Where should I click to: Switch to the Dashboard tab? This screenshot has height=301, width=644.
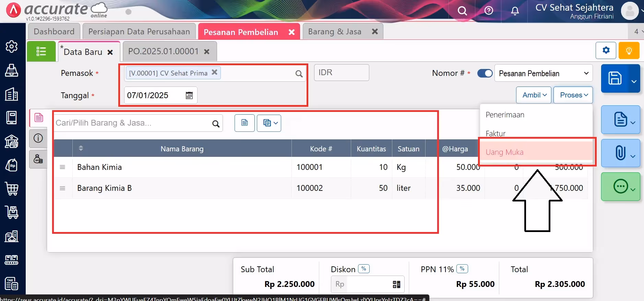54,32
